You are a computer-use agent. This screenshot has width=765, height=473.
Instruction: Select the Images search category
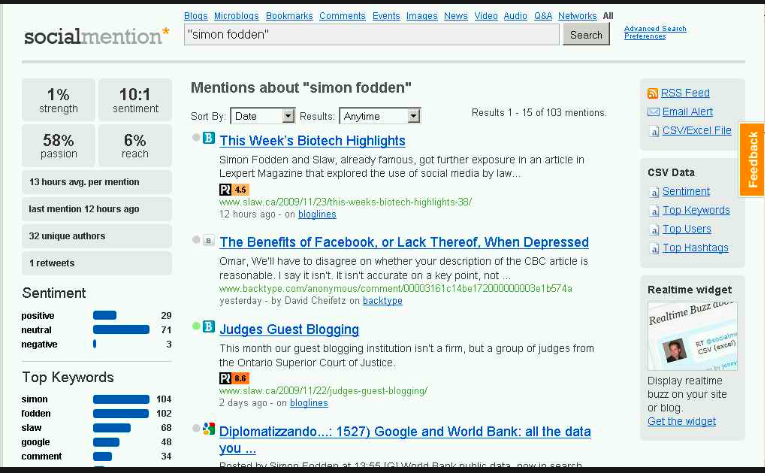[422, 16]
